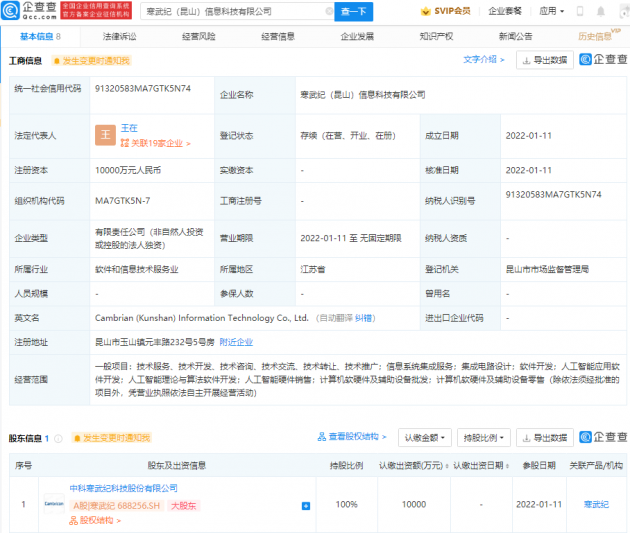
Task: Click the establishment date 2022-01-11 beside 成立日期
Action: [x=528, y=136]
